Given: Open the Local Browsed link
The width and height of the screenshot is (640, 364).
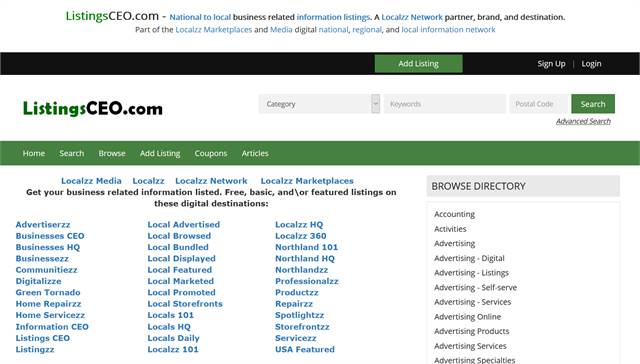Looking at the screenshot, I should coord(179,236).
